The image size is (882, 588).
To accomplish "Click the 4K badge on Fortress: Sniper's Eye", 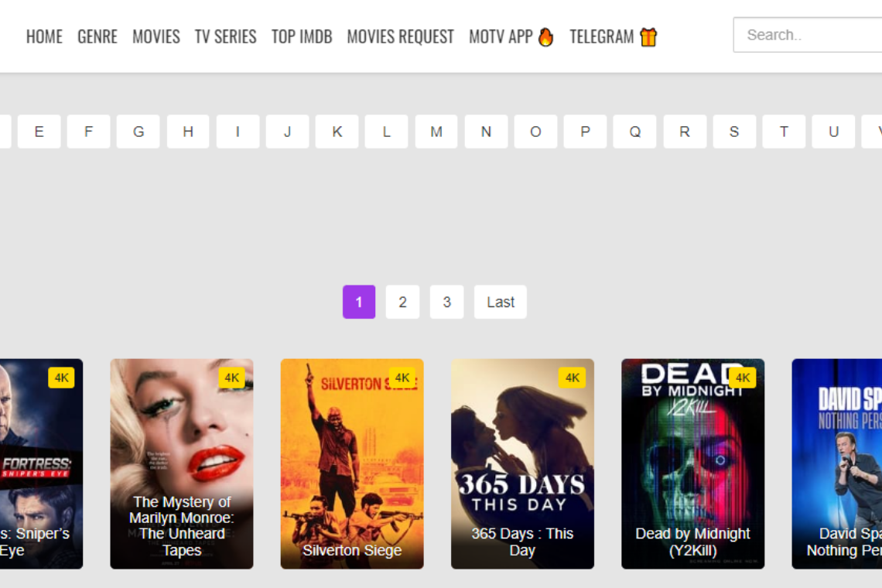I will [x=61, y=378].
